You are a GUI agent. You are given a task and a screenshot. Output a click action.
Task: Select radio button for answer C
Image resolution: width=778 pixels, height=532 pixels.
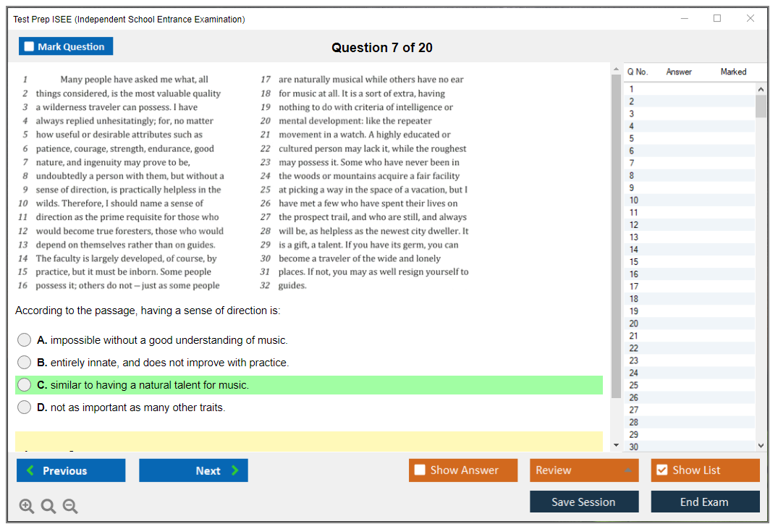[25, 385]
